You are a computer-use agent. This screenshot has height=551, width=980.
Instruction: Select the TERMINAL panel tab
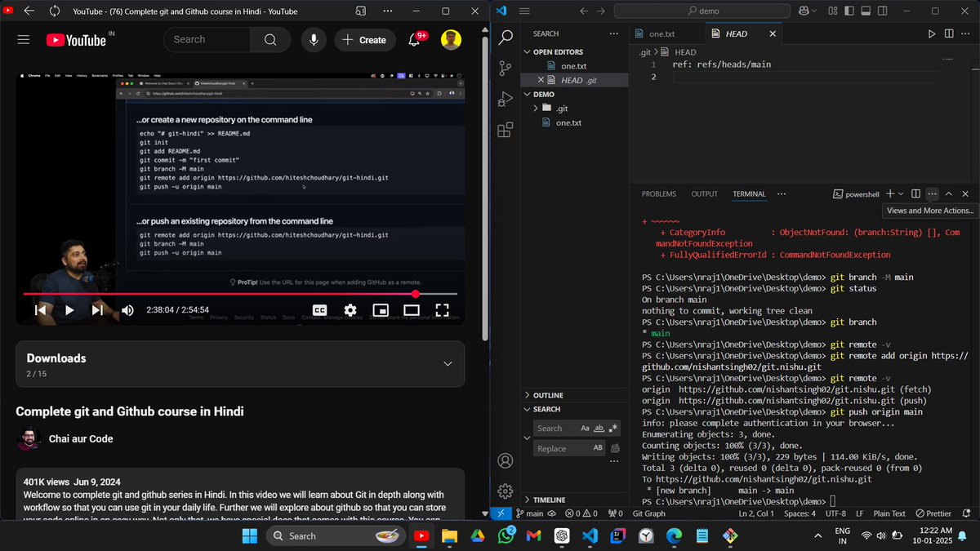point(749,194)
